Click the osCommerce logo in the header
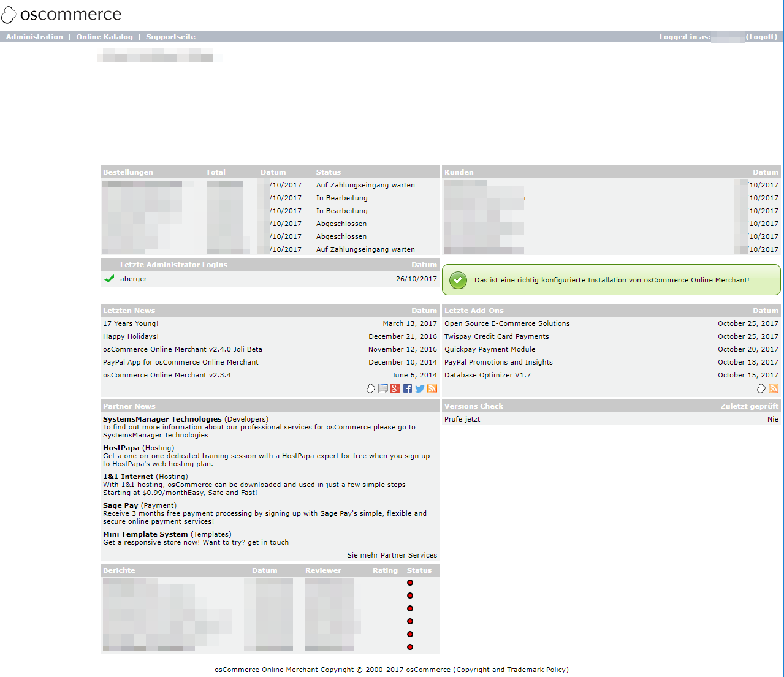 click(61, 14)
